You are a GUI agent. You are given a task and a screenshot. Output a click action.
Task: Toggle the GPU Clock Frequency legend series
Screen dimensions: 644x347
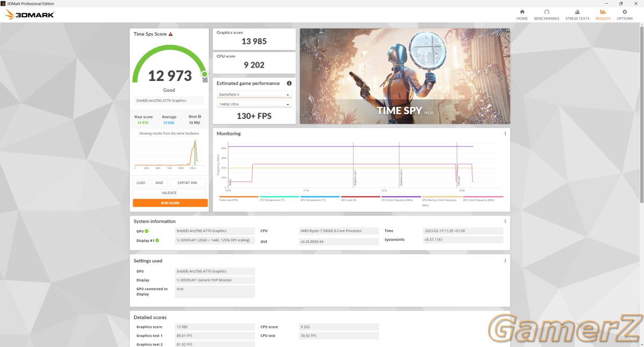point(483,199)
